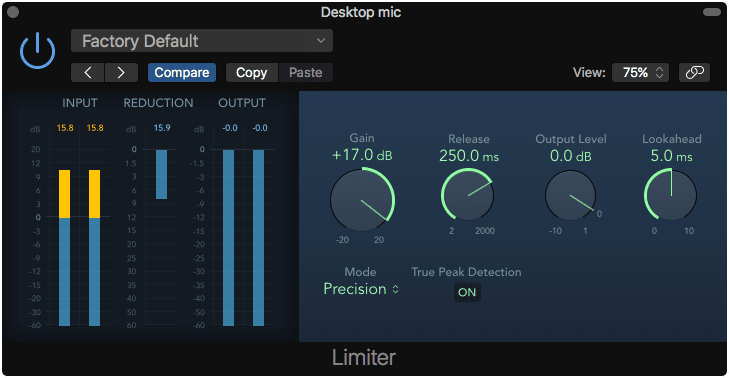
Task: Open the Factory Default preset menu
Action: 202,41
